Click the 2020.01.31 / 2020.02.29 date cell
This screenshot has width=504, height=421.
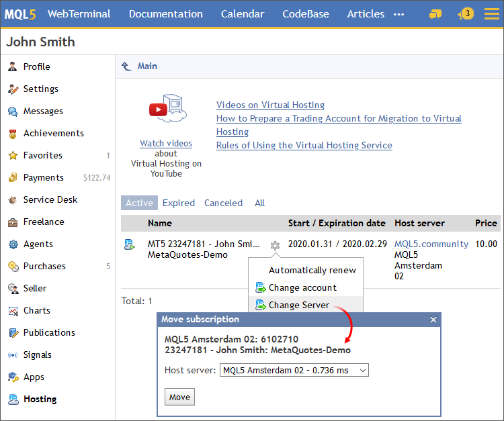tap(337, 244)
